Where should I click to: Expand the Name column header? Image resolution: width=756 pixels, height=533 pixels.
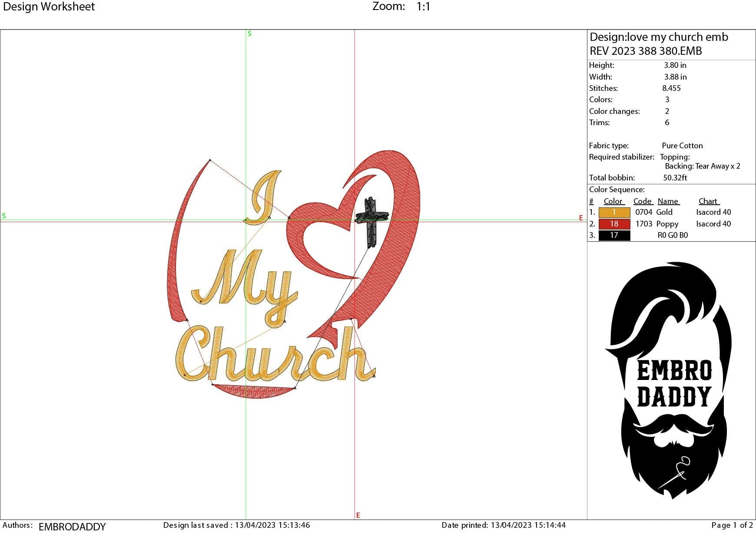point(669,201)
